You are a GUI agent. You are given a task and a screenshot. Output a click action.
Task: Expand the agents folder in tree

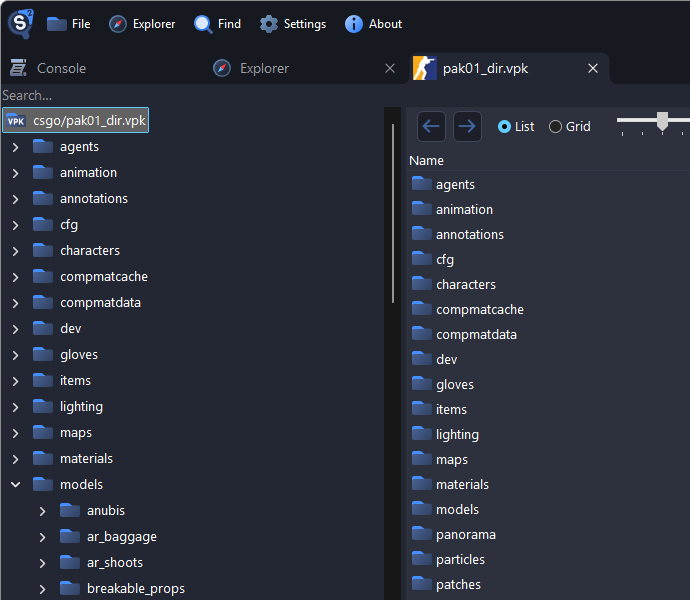click(15, 147)
